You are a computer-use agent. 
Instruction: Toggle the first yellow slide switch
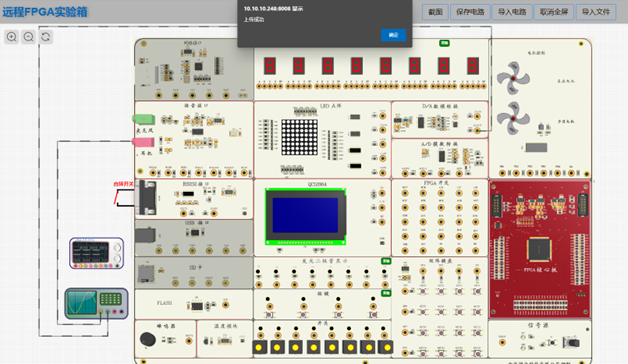(x=259, y=347)
